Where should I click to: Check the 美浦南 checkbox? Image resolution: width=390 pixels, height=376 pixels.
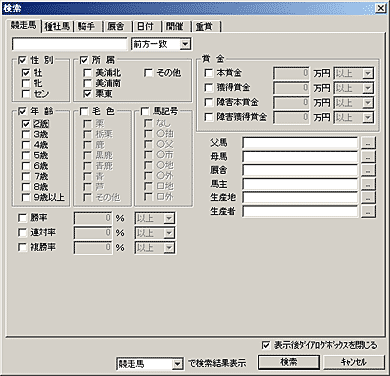click(x=87, y=83)
